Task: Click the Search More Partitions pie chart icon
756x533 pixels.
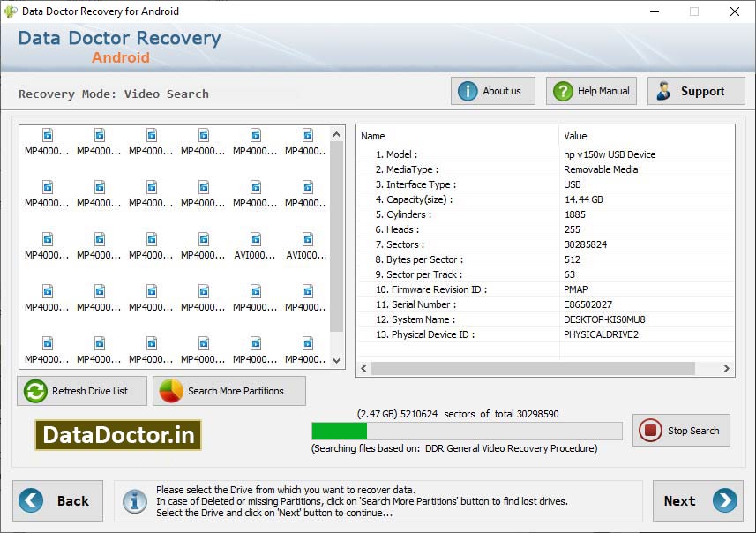Action: [x=168, y=391]
